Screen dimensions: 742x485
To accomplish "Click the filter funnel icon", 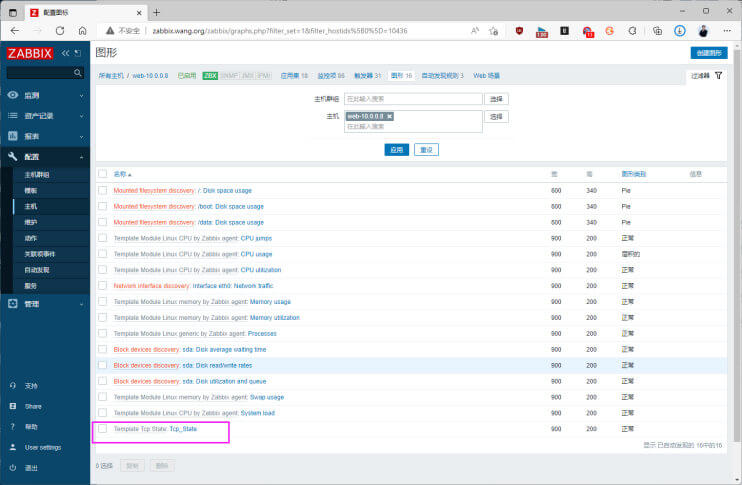I will [x=718, y=75].
